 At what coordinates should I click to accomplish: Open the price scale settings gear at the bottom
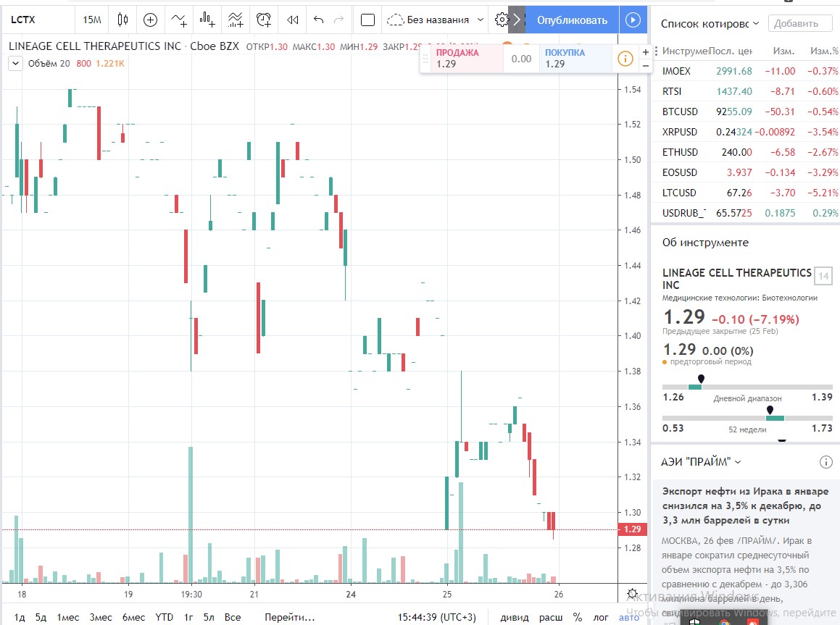coord(632,593)
